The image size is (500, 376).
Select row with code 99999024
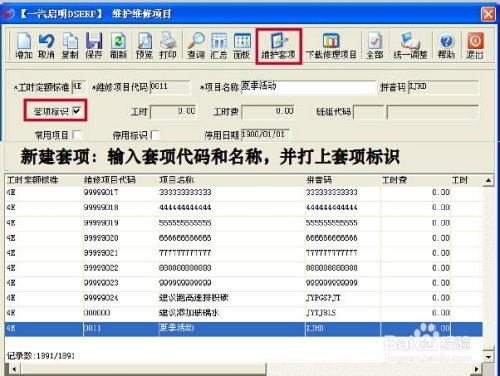pyautogui.click(x=244, y=298)
